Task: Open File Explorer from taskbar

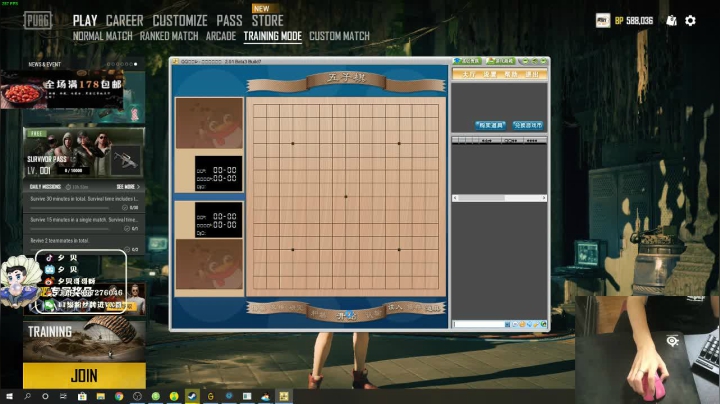Action: click(x=101, y=396)
